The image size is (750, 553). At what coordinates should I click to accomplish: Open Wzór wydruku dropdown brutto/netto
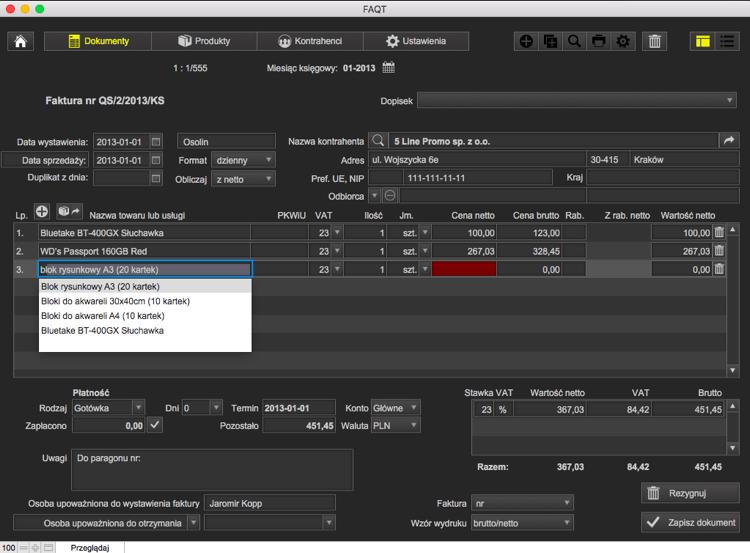522,523
